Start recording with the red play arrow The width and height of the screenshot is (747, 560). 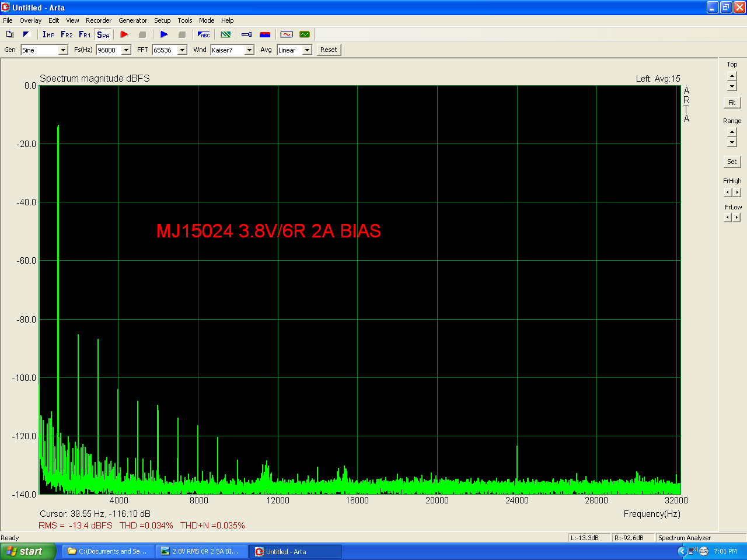(x=124, y=34)
